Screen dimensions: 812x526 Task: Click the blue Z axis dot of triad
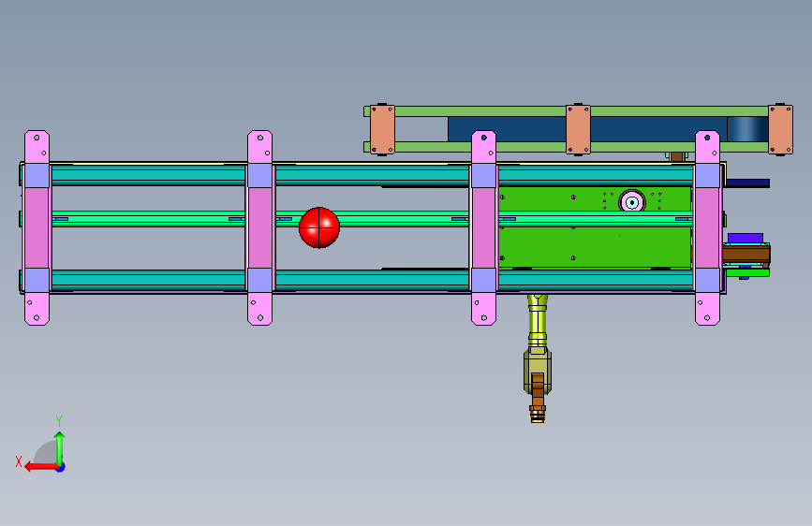point(61,468)
